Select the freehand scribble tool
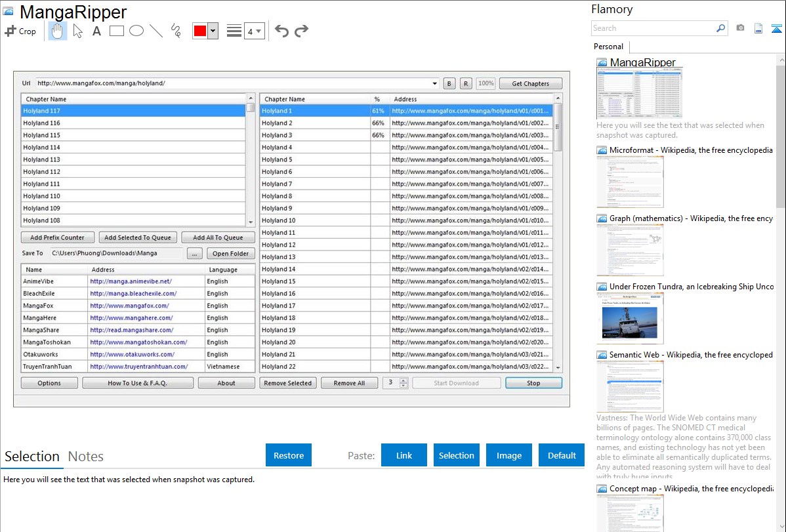Screen dimensions: 786x532 pyautogui.click(x=176, y=31)
